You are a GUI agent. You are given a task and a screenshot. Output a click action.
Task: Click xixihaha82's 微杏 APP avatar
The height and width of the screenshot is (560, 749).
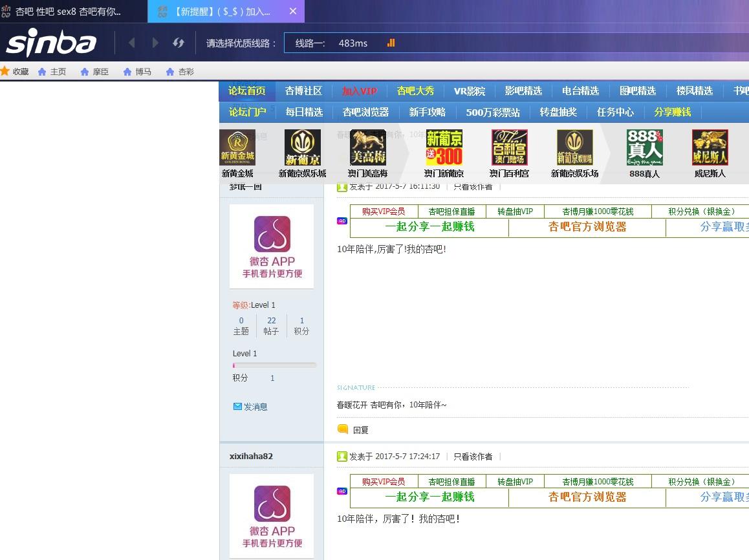pos(272,516)
